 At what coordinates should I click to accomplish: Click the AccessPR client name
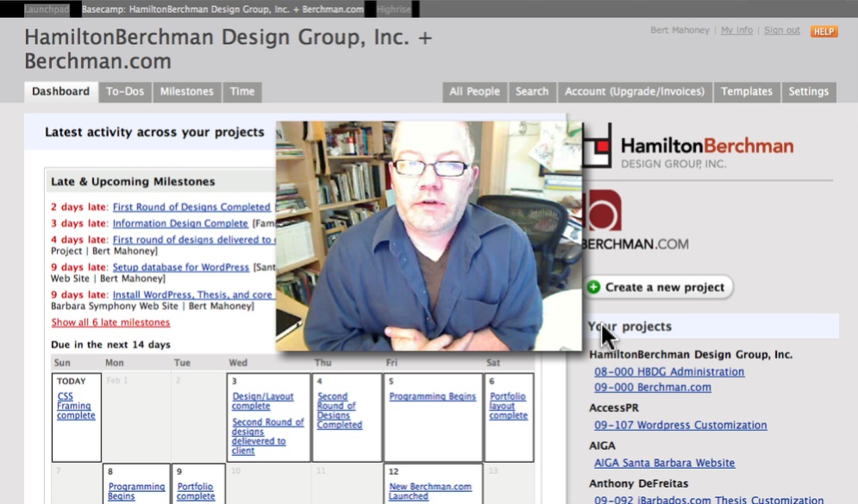point(614,408)
